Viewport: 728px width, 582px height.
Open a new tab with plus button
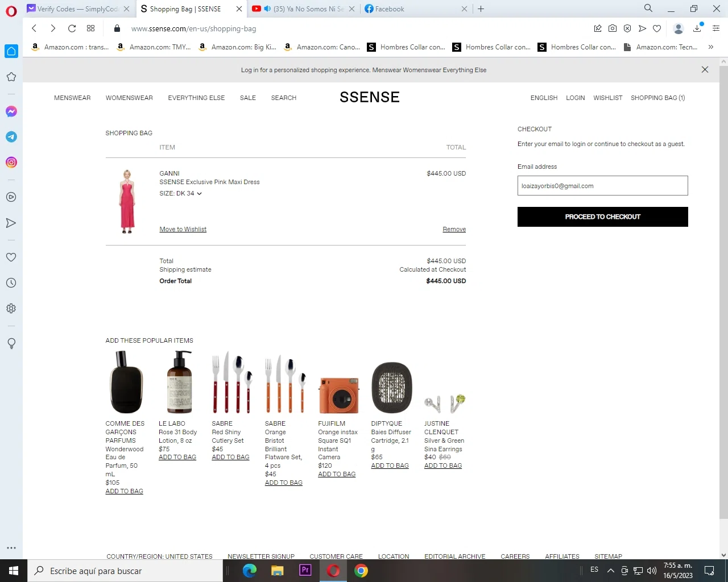pos(481,9)
